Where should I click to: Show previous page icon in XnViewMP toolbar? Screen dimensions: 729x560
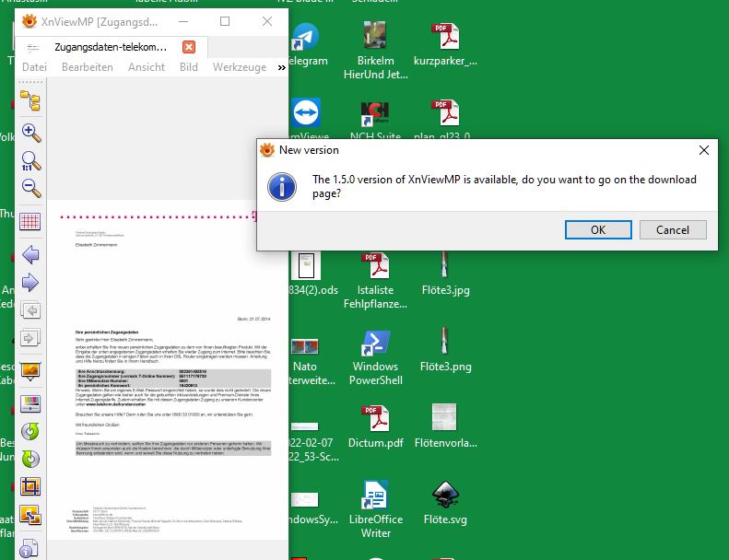point(30,310)
